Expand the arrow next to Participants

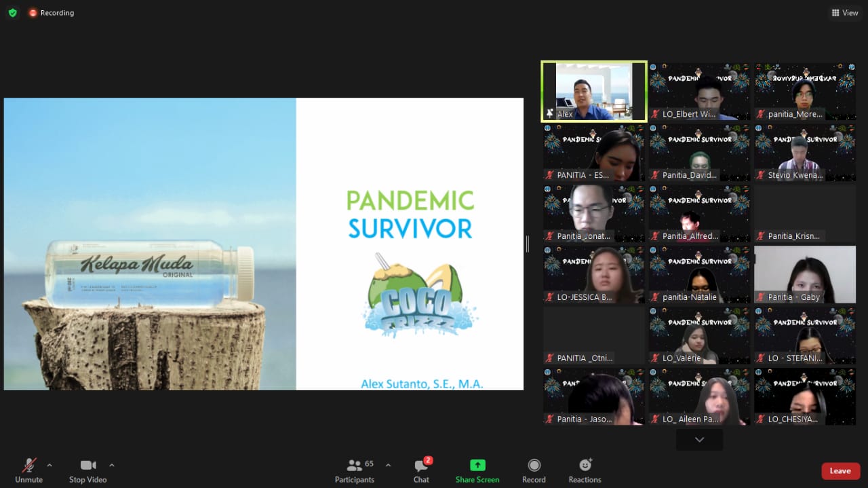(388, 465)
